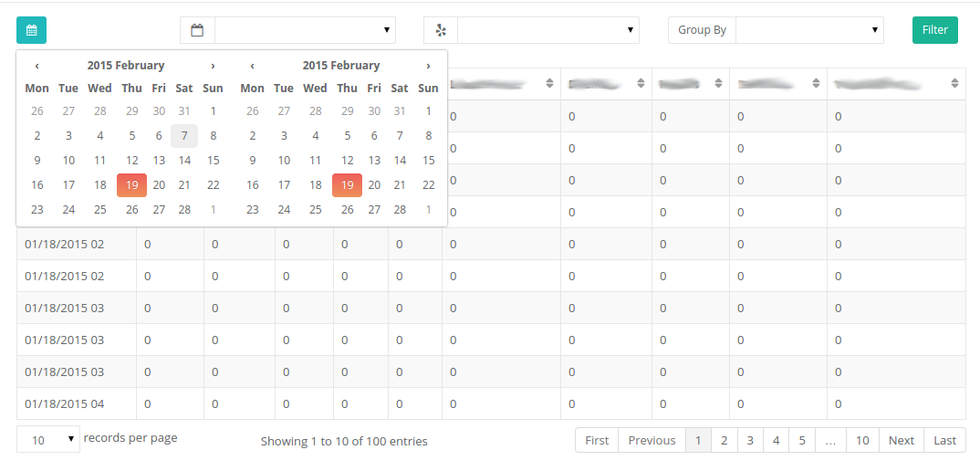The width and height of the screenshot is (980, 471).
Task: Open page 10 in the pagination
Action: 861,440
